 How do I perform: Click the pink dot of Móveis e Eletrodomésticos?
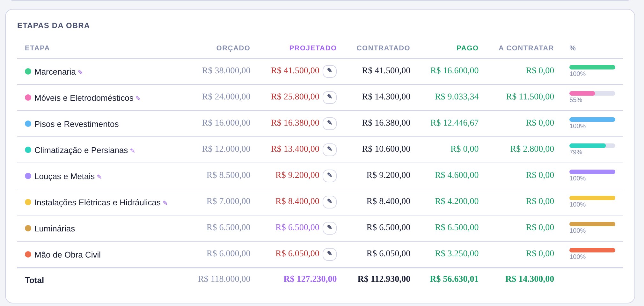click(x=28, y=98)
